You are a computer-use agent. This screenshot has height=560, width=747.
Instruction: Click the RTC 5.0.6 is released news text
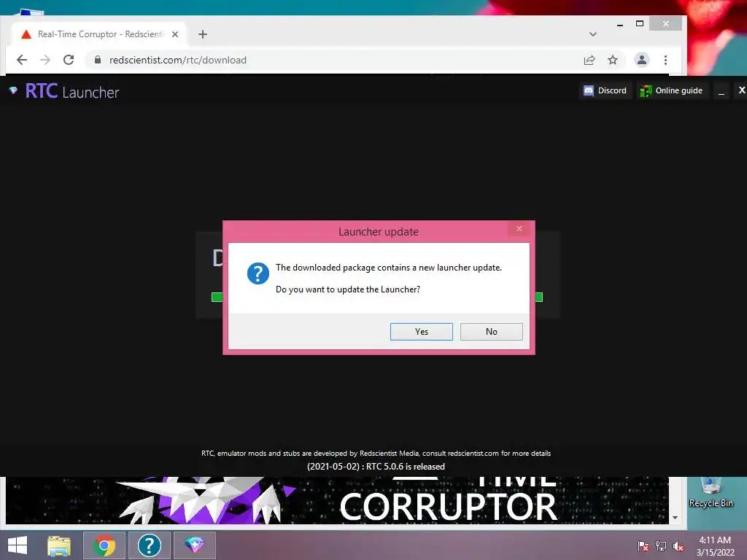click(x=376, y=467)
